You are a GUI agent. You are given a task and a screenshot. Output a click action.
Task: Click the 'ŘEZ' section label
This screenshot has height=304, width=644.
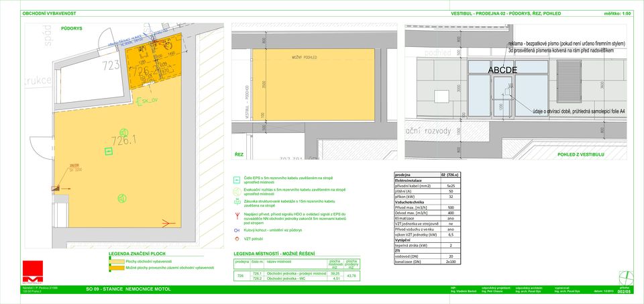click(239, 155)
